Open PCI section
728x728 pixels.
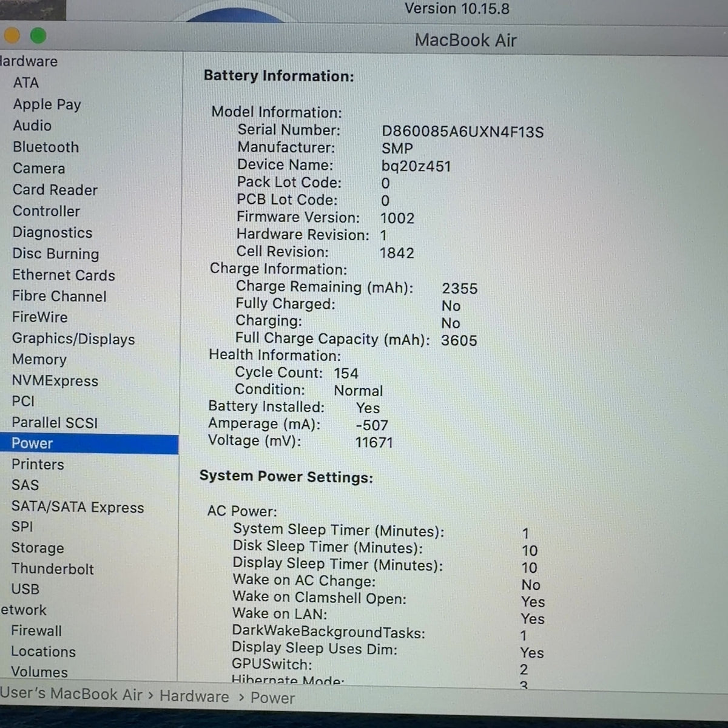tap(23, 401)
